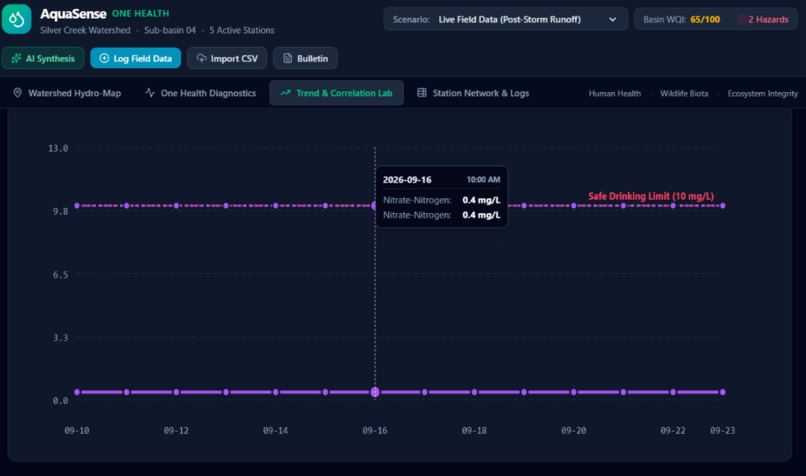Switch to One Health Diagnostics tab

click(x=200, y=93)
